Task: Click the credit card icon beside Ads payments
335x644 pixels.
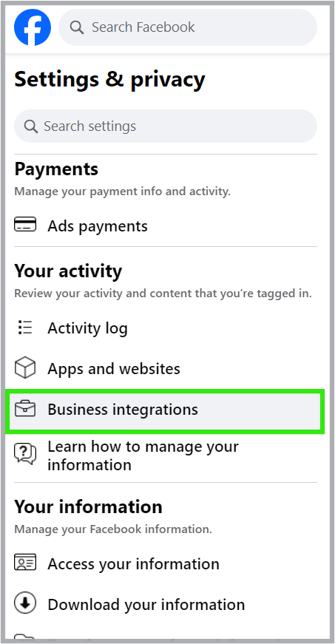Action: click(25, 225)
